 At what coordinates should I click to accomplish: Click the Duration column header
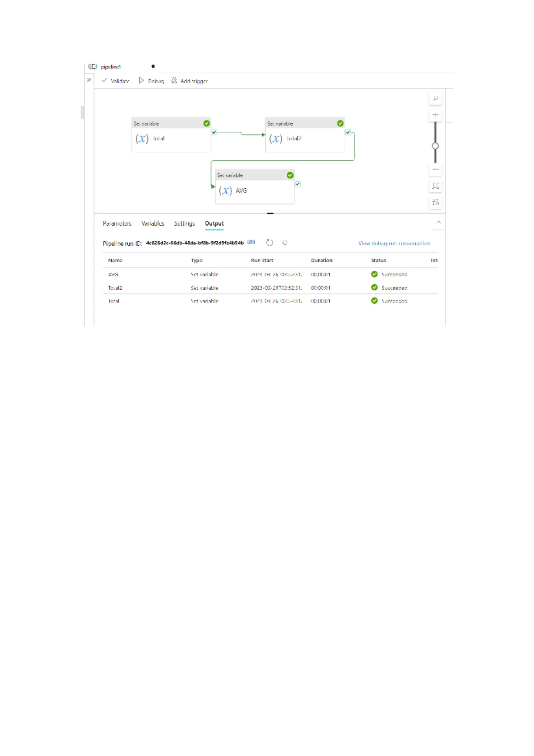pos(322,260)
